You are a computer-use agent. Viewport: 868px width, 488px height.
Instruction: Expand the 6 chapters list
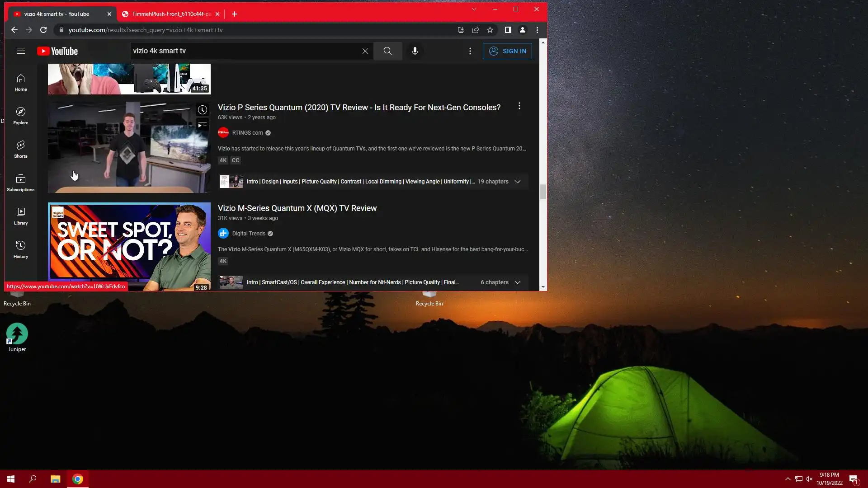518,282
